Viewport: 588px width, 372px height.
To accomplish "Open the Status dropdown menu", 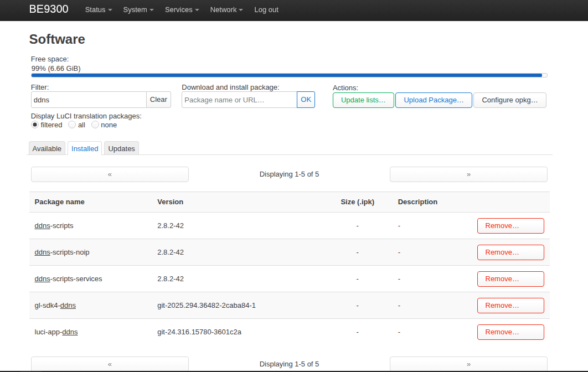I will (x=98, y=10).
